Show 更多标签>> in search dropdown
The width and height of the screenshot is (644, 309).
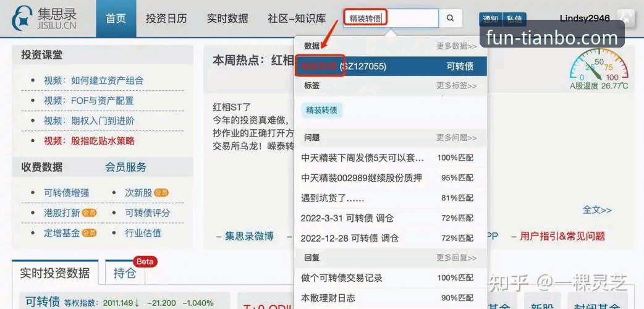tap(456, 86)
